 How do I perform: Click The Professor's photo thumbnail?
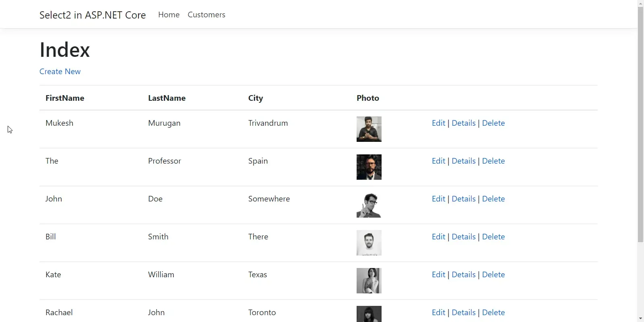[x=369, y=167]
